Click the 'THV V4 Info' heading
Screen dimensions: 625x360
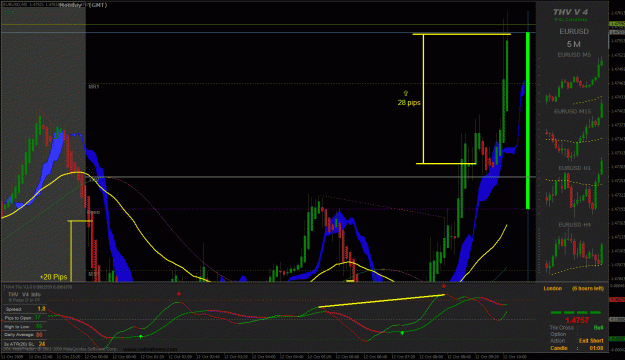pos(25,295)
